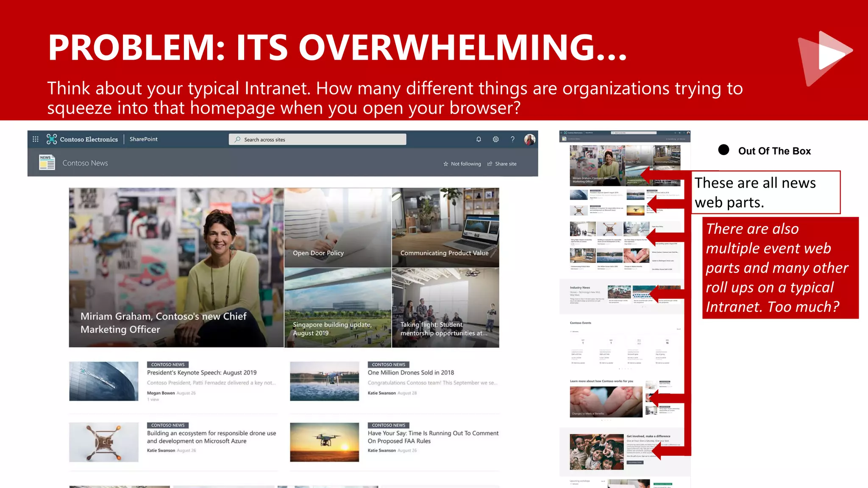Click the 'These are all news web parts.' callout

point(766,192)
